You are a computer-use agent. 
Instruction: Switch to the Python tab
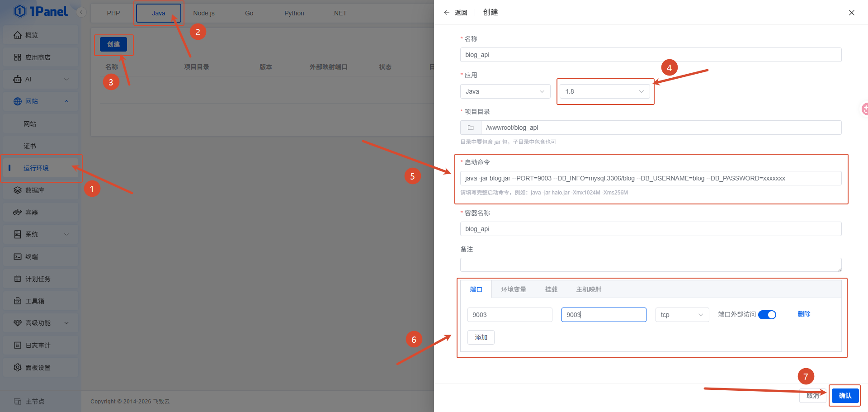pos(294,13)
